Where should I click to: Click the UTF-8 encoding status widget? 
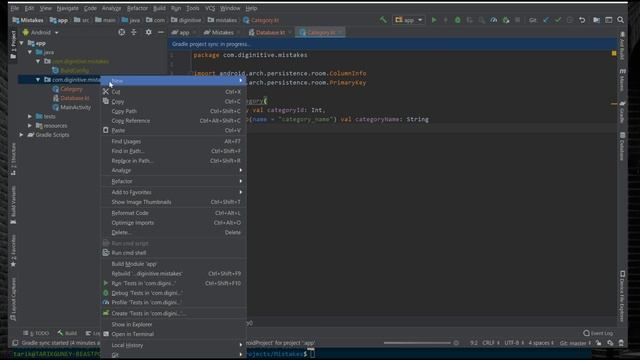coord(514,343)
